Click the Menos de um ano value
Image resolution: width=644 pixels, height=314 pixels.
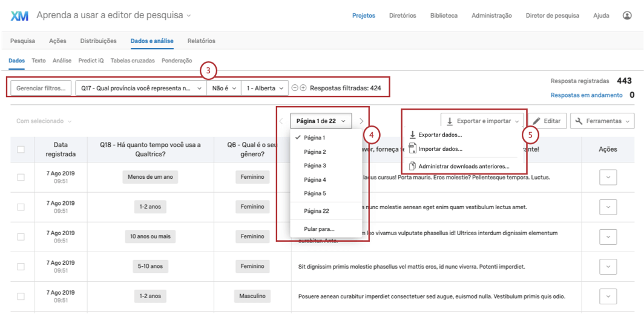pos(150,178)
